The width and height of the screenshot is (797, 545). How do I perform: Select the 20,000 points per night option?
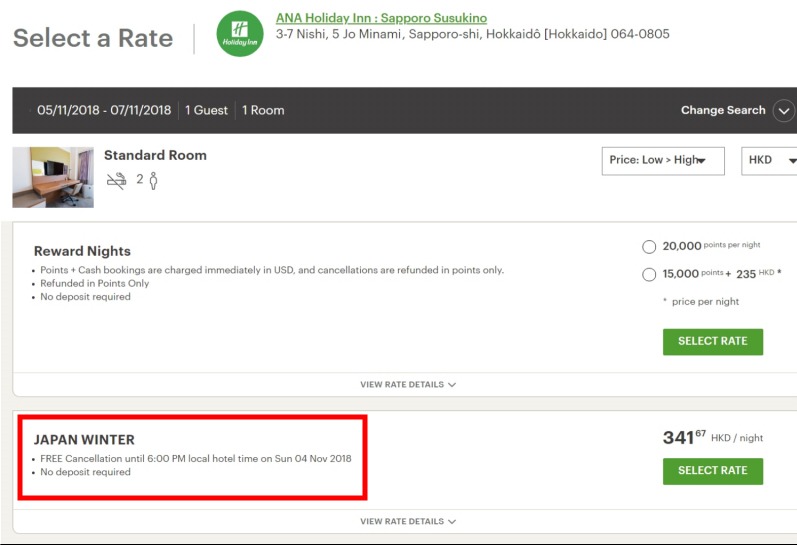[649, 247]
